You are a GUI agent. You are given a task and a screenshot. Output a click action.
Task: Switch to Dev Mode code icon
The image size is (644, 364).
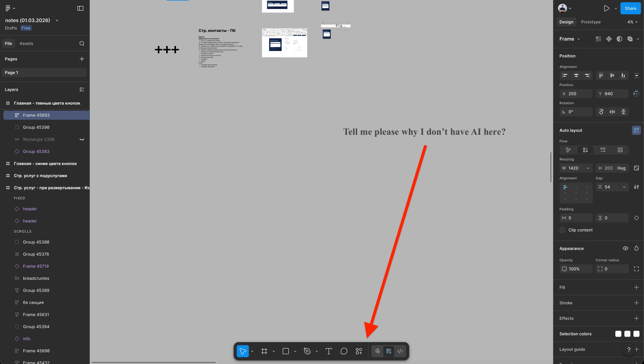pos(400,351)
